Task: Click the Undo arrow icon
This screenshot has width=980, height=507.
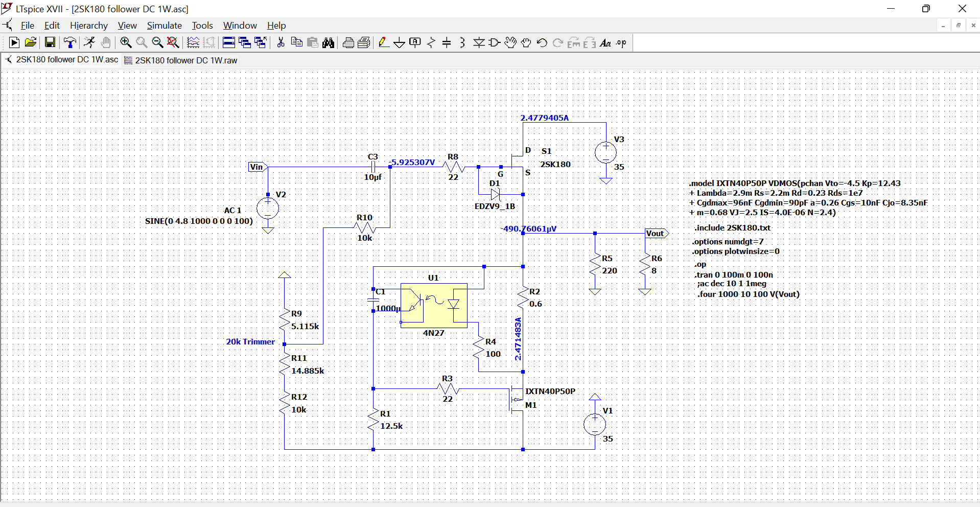Action: (542, 43)
